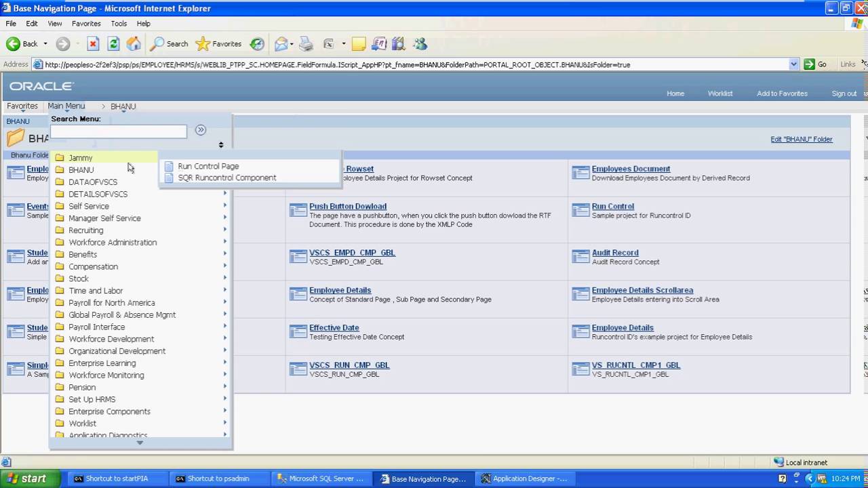
Task: Open the Set Up HRMS folder
Action: point(92,399)
